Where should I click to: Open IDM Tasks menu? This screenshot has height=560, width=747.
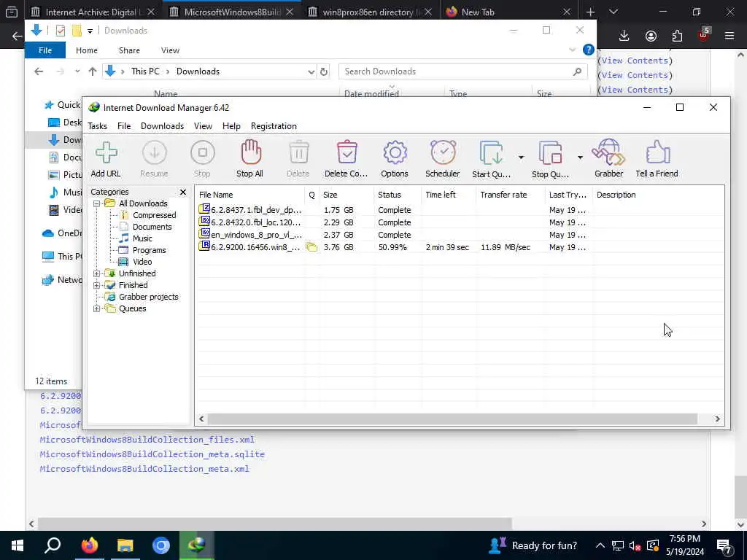pyautogui.click(x=98, y=126)
